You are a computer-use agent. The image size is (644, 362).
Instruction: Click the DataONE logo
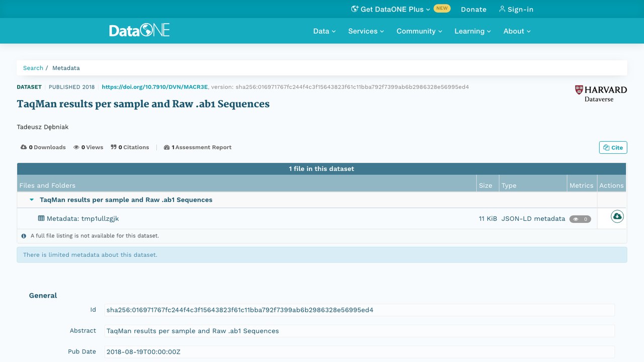139,31
